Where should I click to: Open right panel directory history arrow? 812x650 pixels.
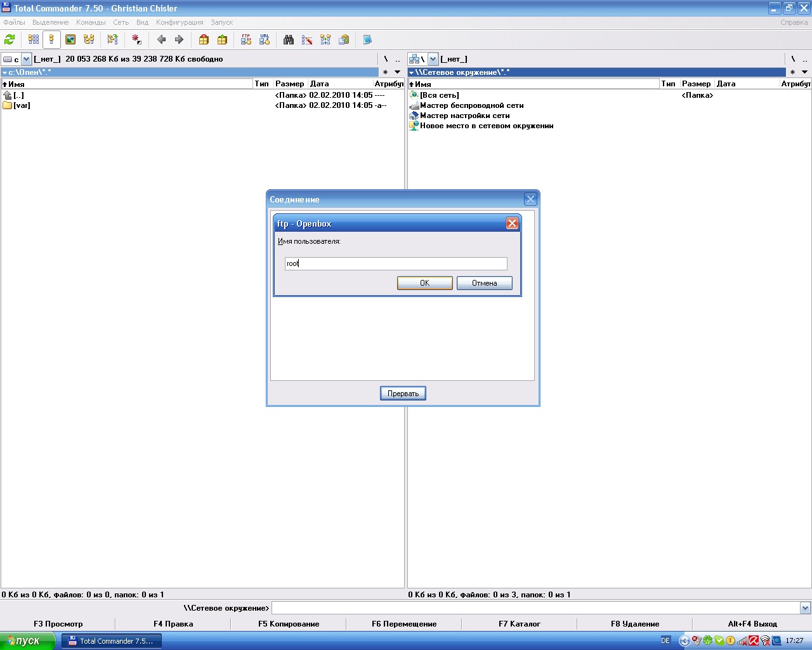(x=805, y=72)
